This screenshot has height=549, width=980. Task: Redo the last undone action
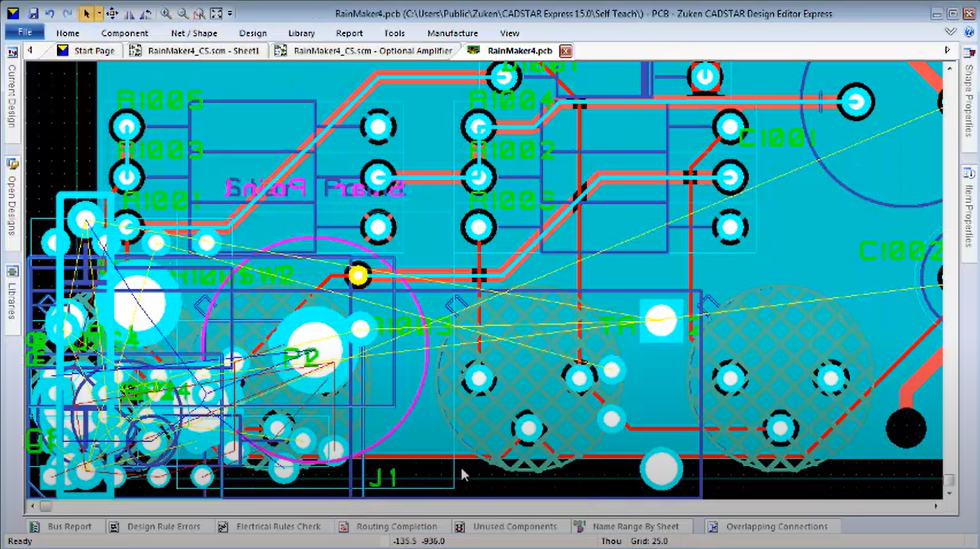(x=67, y=14)
